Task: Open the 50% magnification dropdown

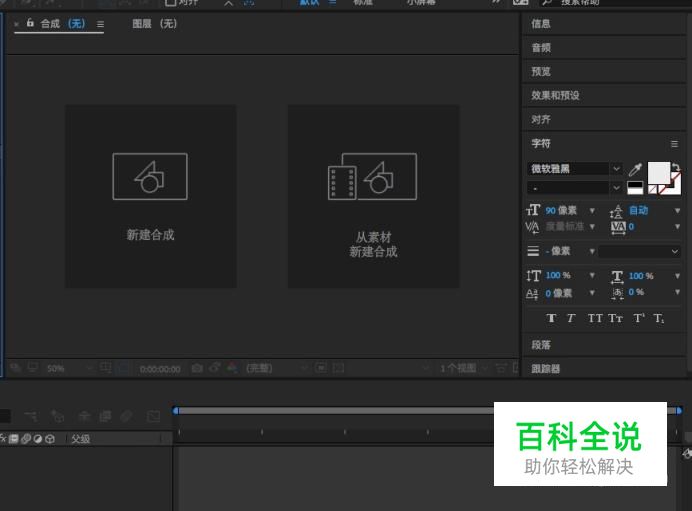Action: tap(70, 368)
